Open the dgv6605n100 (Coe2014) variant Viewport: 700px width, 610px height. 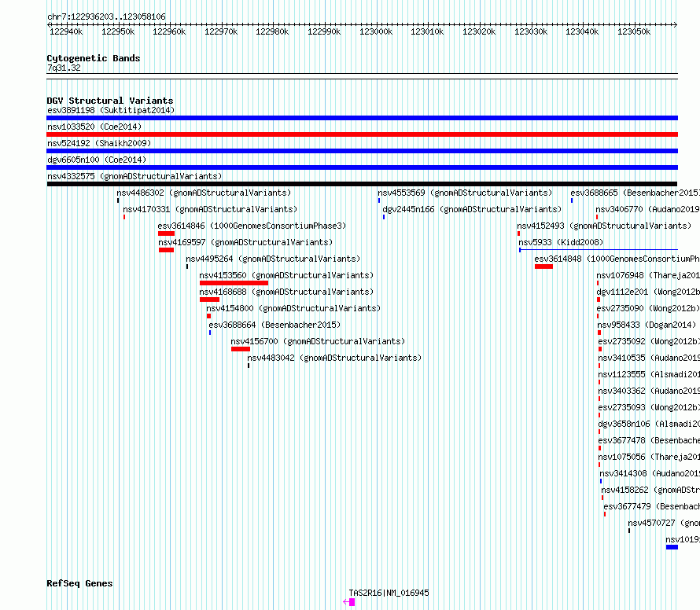click(97, 160)
